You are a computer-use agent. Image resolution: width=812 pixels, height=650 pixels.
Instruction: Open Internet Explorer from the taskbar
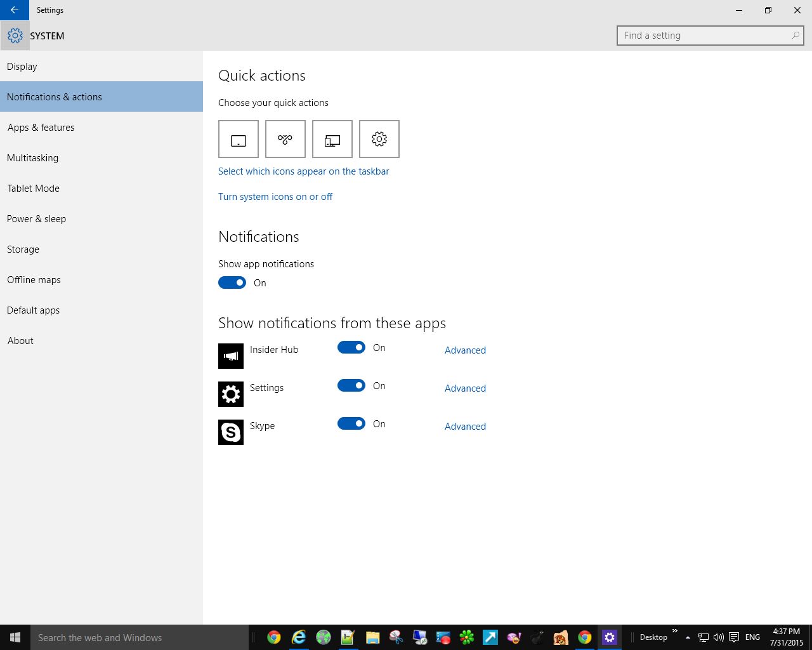pos(298,637)
